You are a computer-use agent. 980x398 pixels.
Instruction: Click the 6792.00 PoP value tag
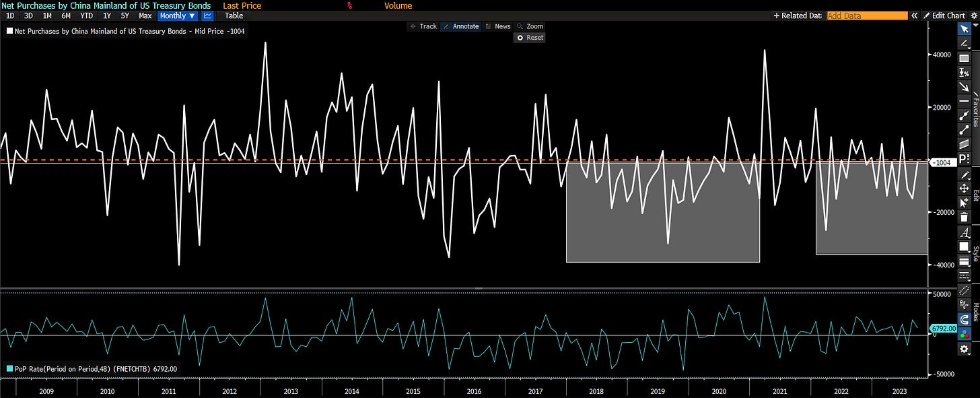coord(942,329)
